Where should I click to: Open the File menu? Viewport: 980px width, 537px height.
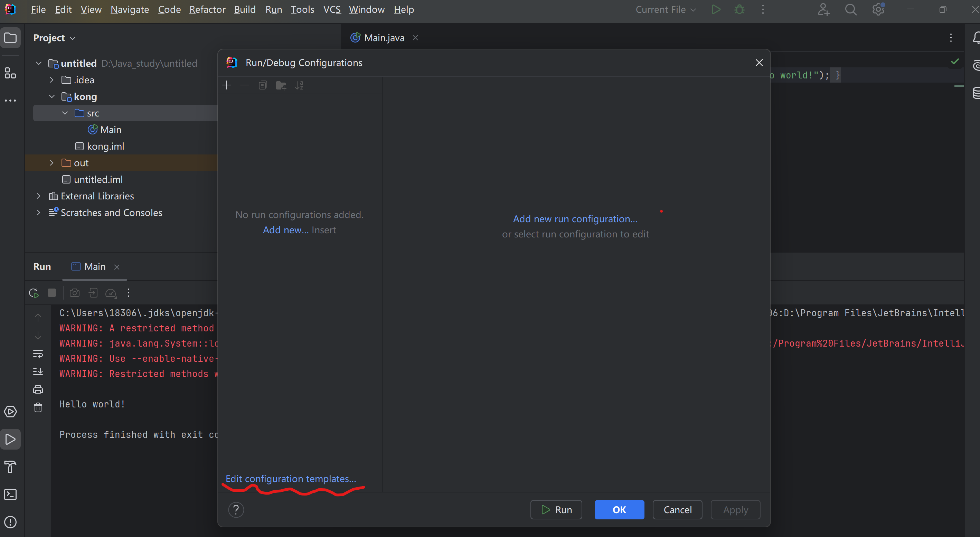[38, 10]
